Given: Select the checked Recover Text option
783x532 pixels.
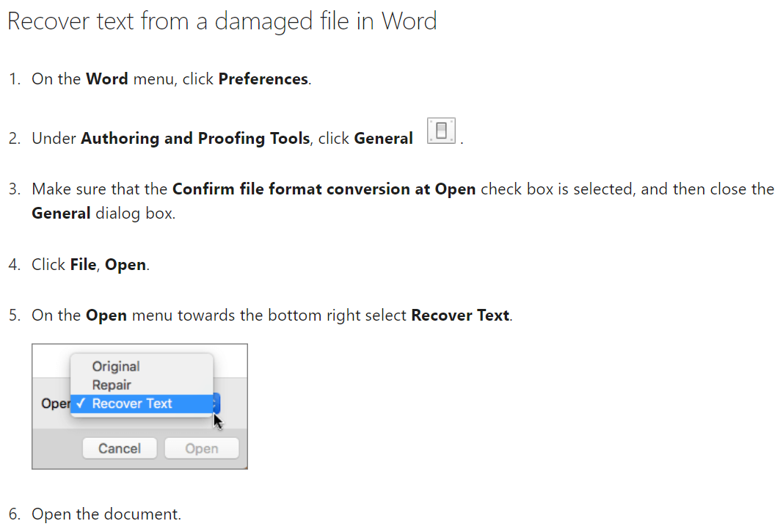Looking at the screenshot, I should click(142, 404).
